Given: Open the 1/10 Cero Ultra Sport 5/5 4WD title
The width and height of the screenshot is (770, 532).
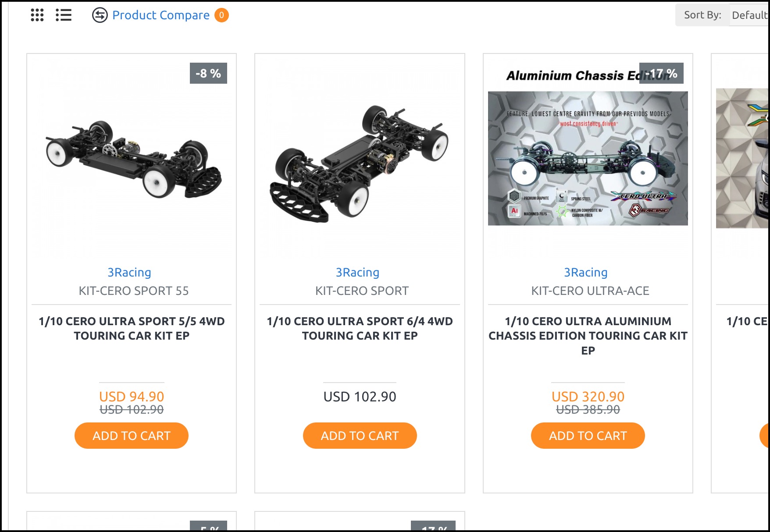Looking at the screenshot, I should click(x=132, y=328).
